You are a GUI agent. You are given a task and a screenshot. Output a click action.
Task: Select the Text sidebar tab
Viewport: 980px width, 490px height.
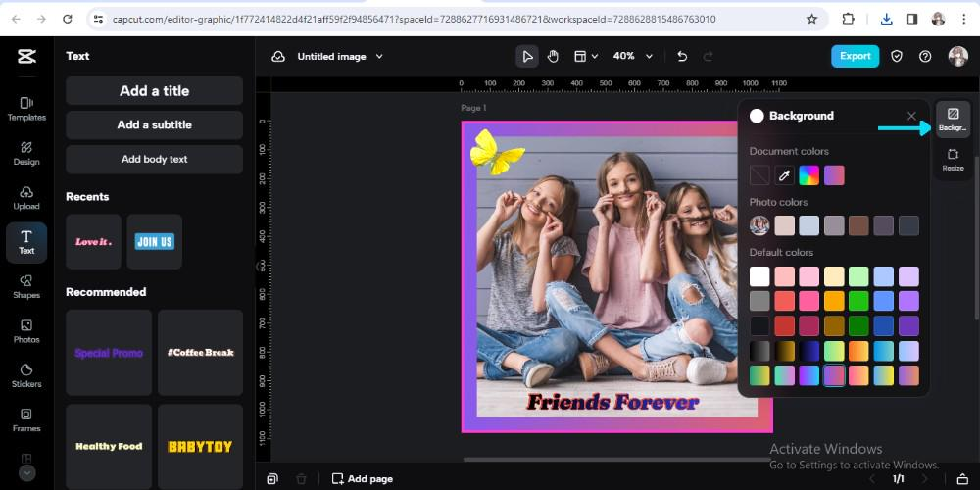[x=26, y=242]
